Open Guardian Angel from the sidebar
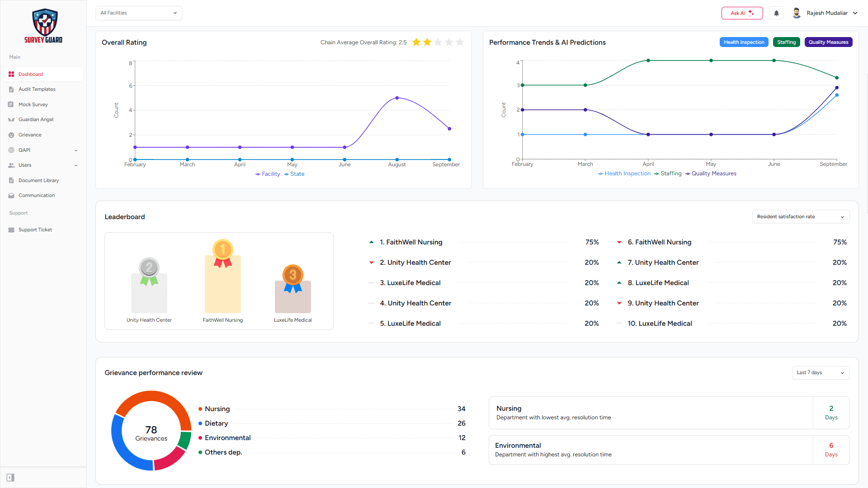This screenshot has height=488, width=868. coord(36,120)
